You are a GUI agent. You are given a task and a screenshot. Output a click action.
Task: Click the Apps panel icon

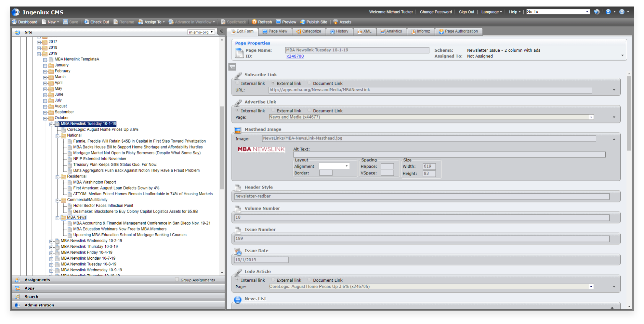(x=18, y=288)
